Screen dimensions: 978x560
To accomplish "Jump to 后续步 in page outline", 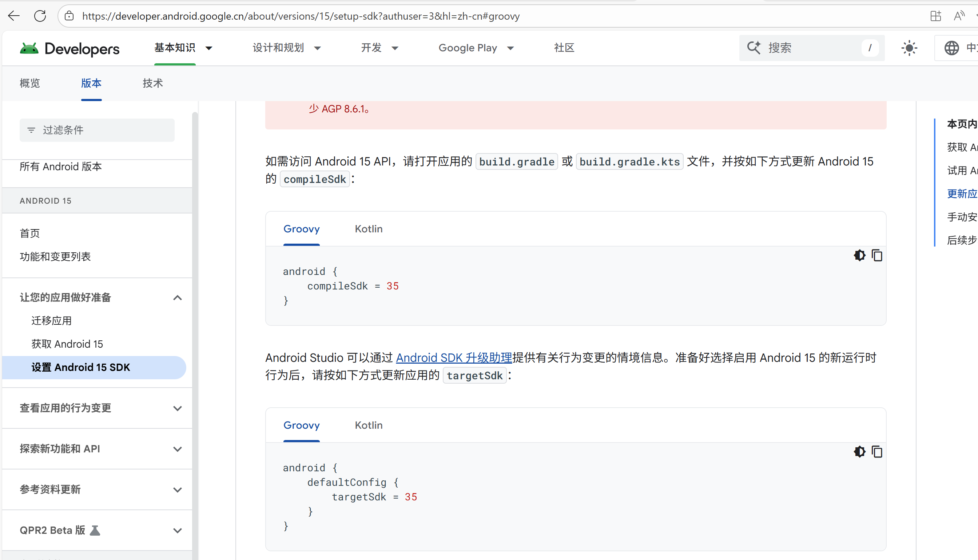I will (962, 240).
